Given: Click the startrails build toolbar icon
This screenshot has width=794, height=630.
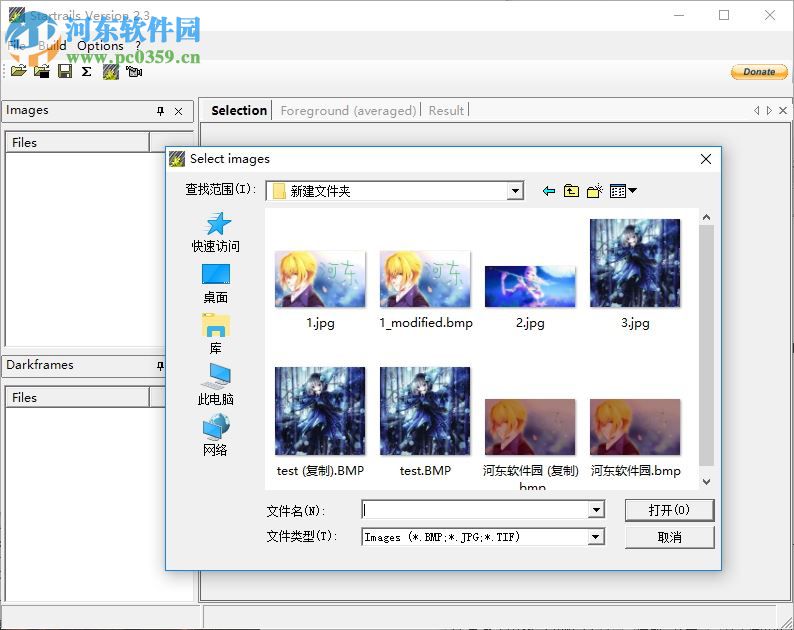Looking at the screenshot, I should tap(111, 71).
